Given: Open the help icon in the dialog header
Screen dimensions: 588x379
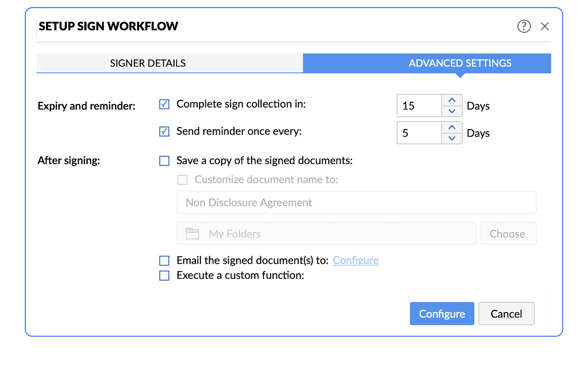Looking at the screenshot, I should pos(524,26).
